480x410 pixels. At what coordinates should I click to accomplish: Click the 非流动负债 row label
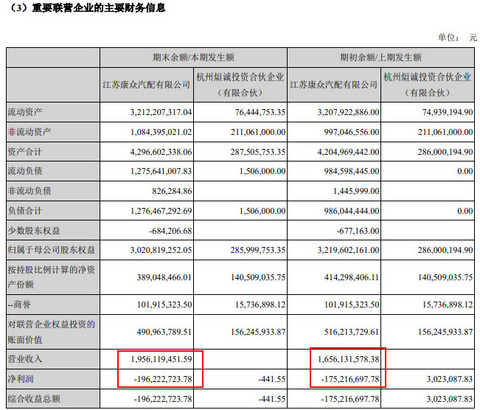click(29, 191)
